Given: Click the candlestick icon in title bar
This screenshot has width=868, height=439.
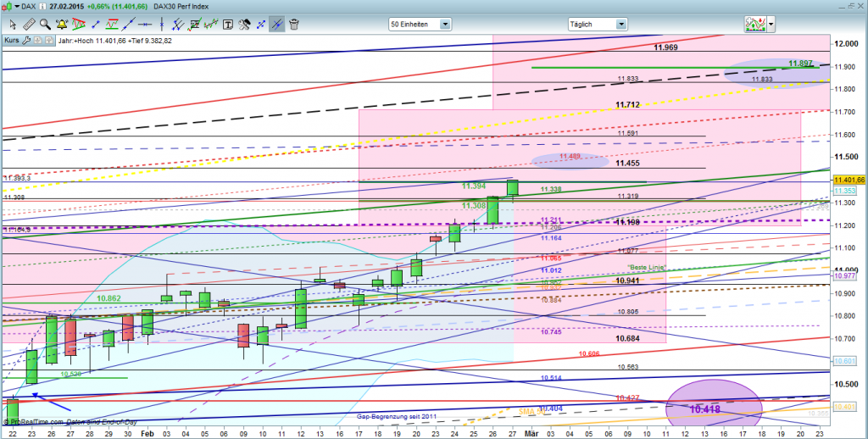Looking at the screenshot, I should tap(7, 7).
